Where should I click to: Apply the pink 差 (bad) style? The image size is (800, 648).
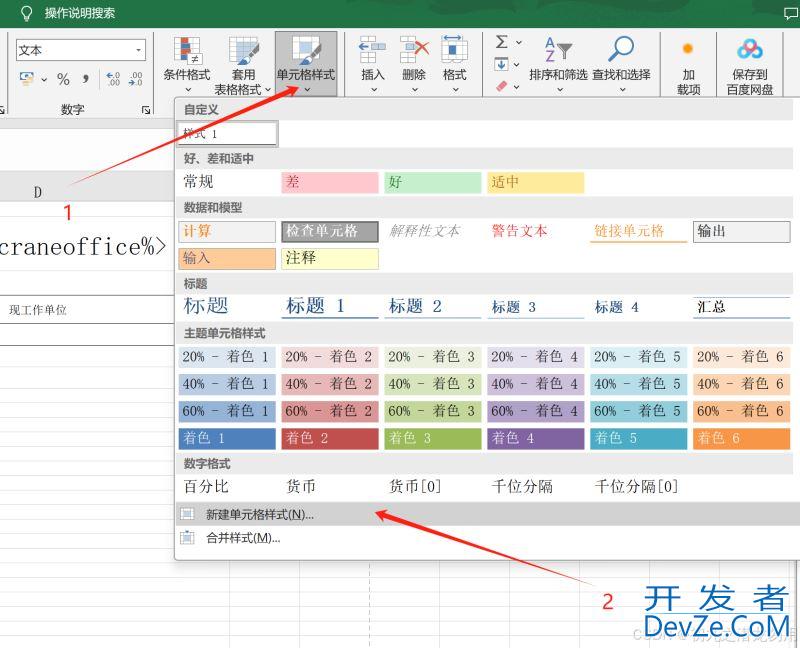coord(330,182)
